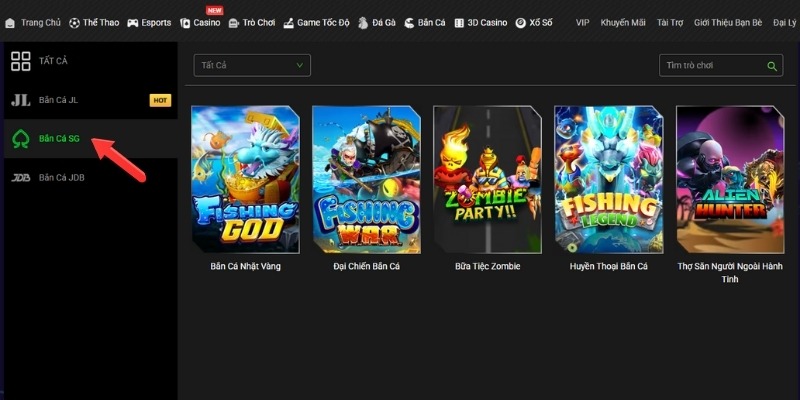This screenshot has width=800, height=400.
Task: Open the Đại Lý link
Action: (x=785, y=22)
